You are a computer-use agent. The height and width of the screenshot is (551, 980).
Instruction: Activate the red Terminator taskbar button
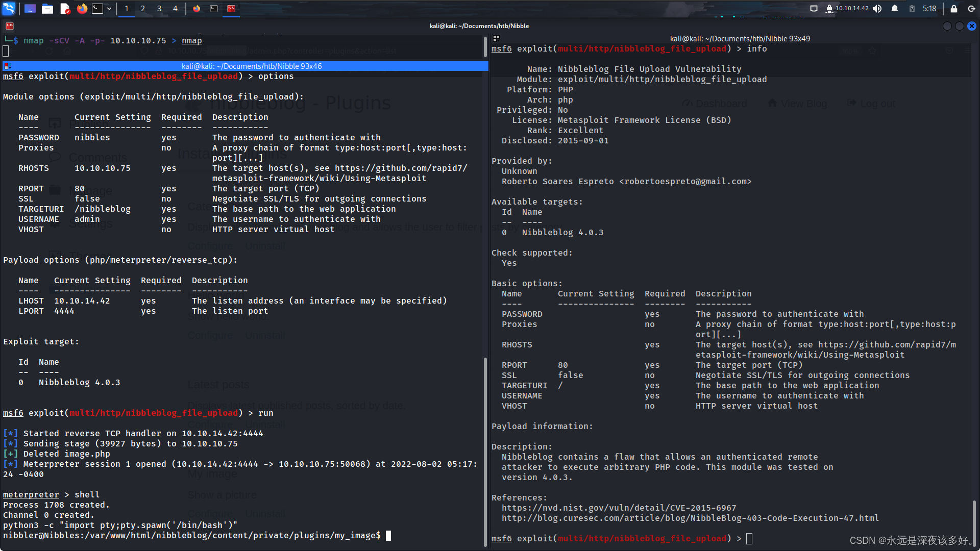pos(231,9)
